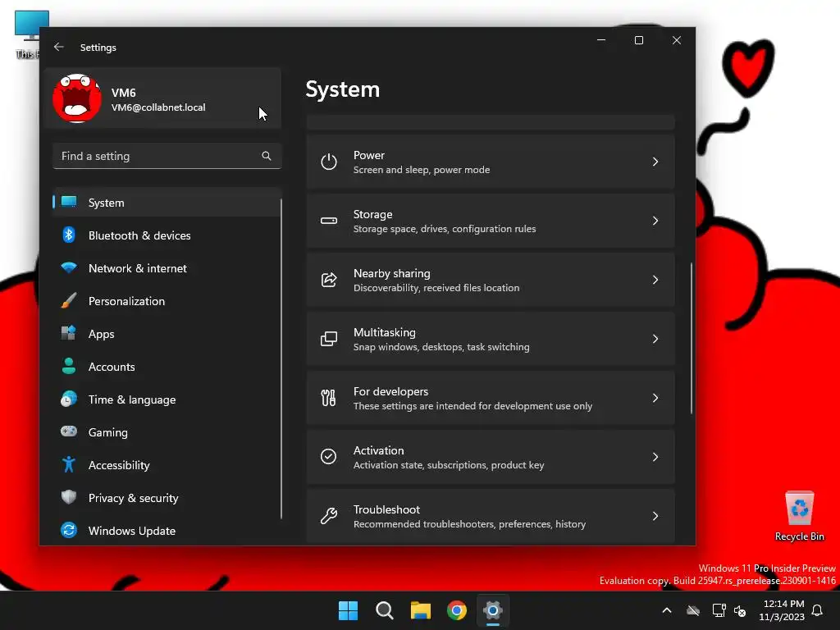Screen dimensions: 840x630
Task: Click the Gaming controller icon
Action: (x=69, y=431)
